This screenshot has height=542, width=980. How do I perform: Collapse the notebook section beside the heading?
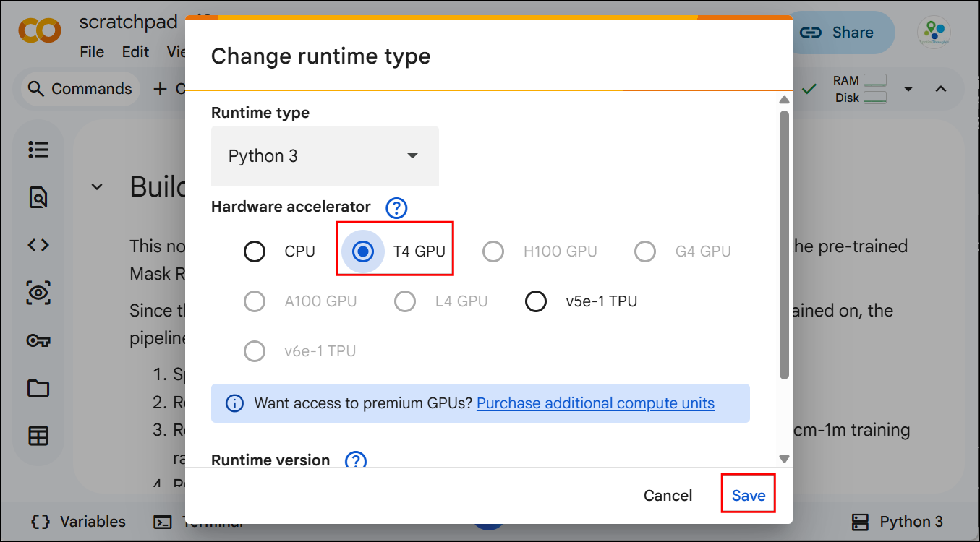tap(96, 187)
